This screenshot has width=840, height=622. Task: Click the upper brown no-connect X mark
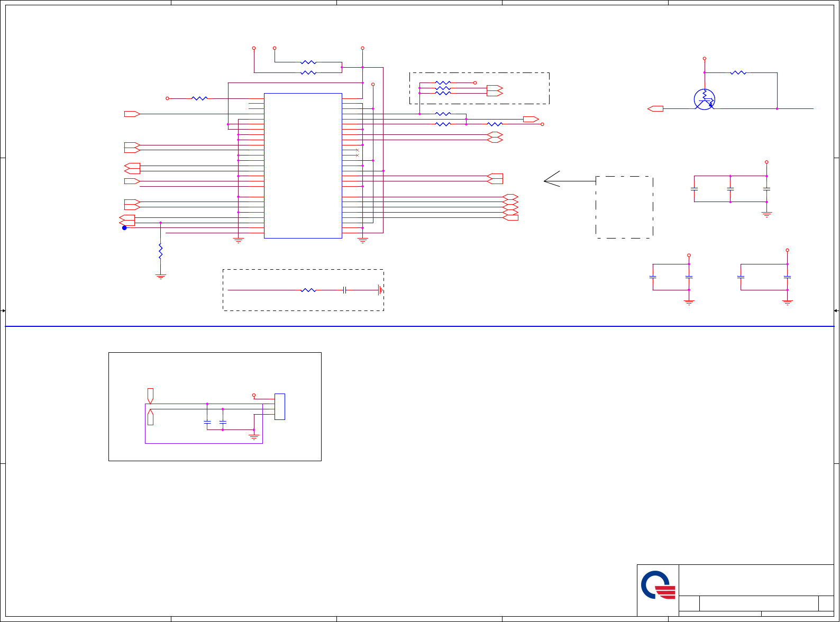pyautogui.click(x=357, y=150)
